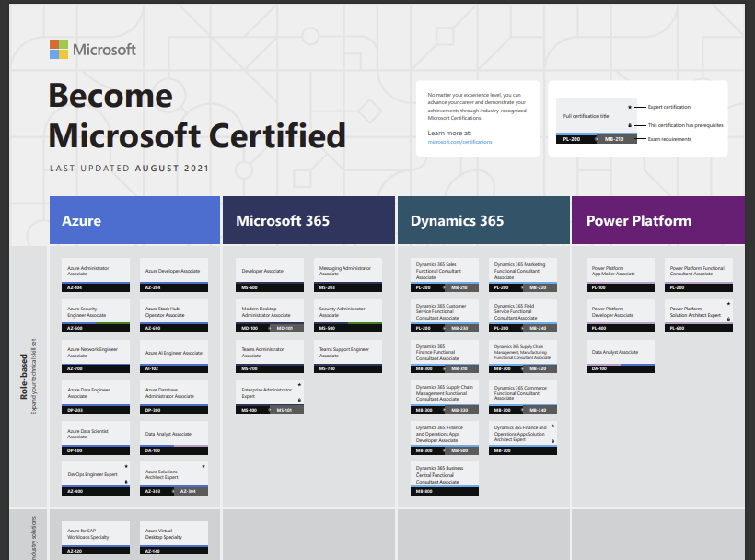The height and width of the screenshot is (560, 755).
Task: Click lock icon beside certification has prerequisites legend
Action: (630, 125)
